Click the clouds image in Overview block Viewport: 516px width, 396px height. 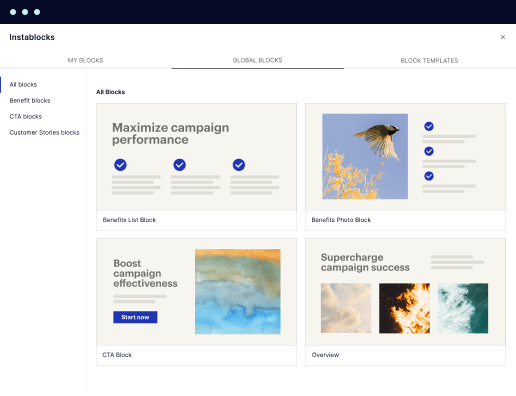pyautogui.click(x=346, y=308)
